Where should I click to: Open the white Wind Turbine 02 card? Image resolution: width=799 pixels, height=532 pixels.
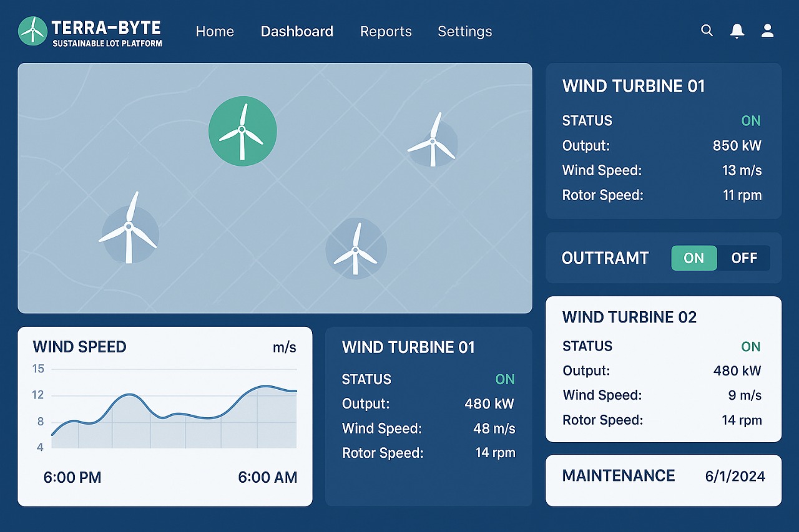664,369
